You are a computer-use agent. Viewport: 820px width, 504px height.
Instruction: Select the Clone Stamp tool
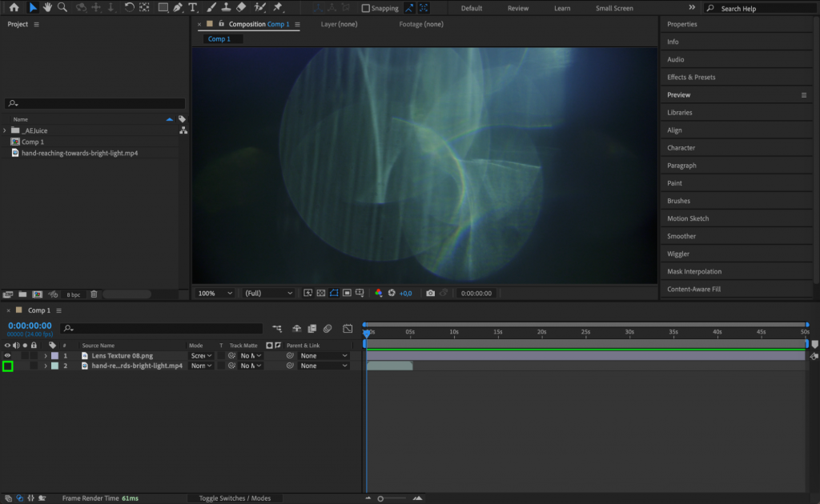click(227, 8)
